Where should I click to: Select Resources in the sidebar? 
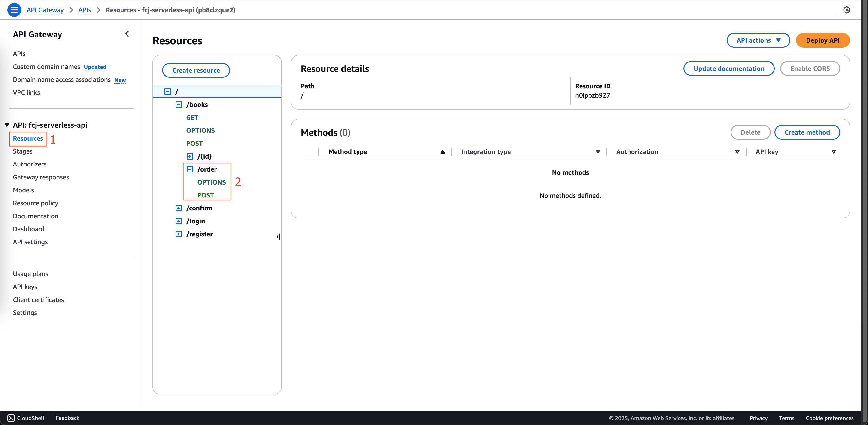coord(28,138)
